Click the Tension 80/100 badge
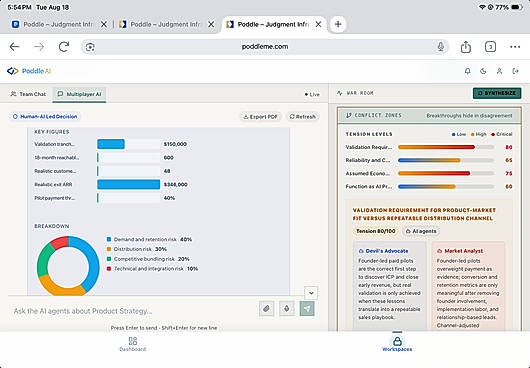 (x=376, y=231)
